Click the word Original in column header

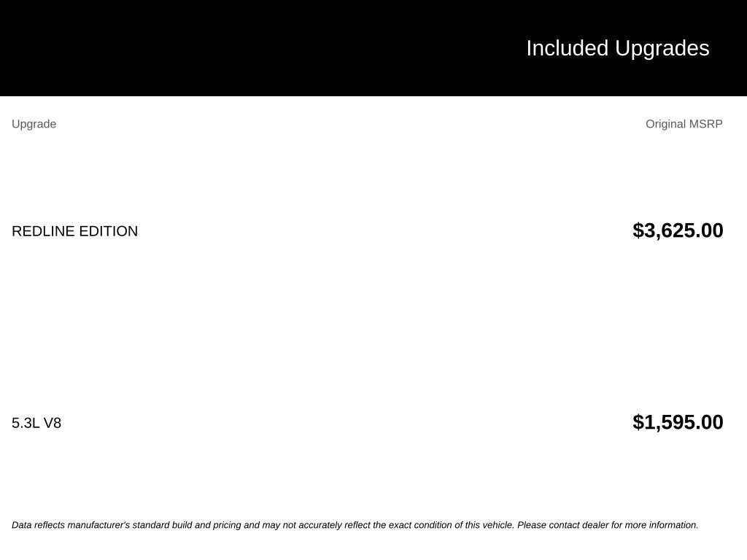click(x=665, y=124)
